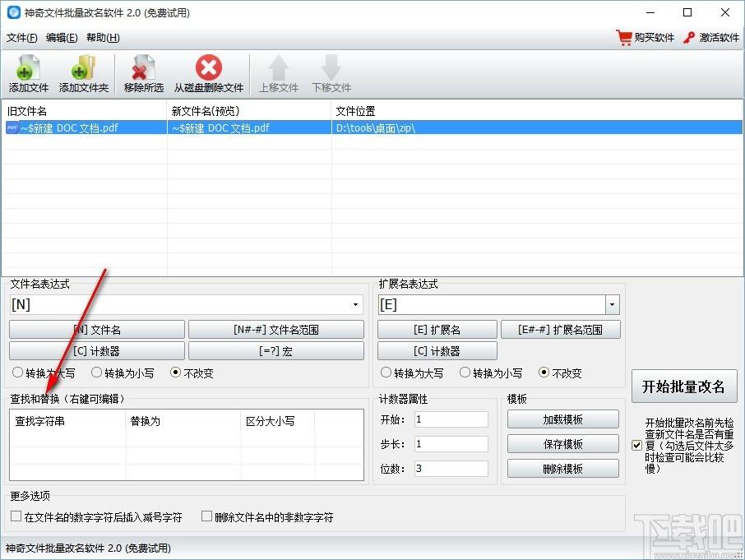Toggle the check for duplicate names checkbox

(x=636, y=445)
